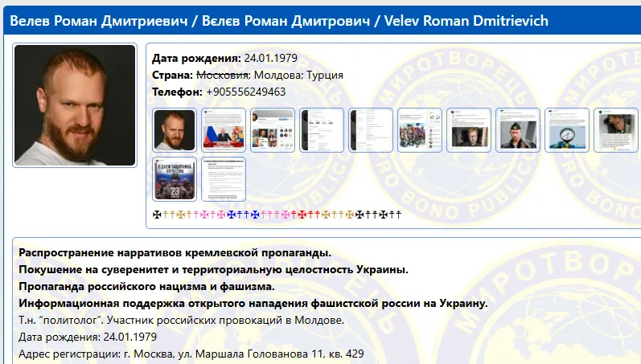Screen dimensions: 641x364
Task: Click line 'Покушение на суверенитет и территориальную целостность'
Action: coord(186,270)
